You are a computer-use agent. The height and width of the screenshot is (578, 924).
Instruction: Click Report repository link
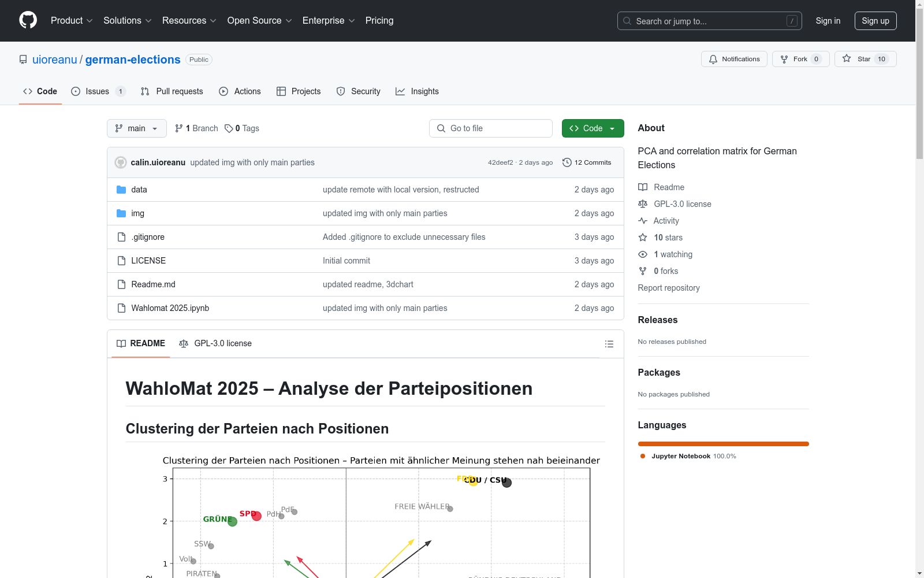coord(669,288)
